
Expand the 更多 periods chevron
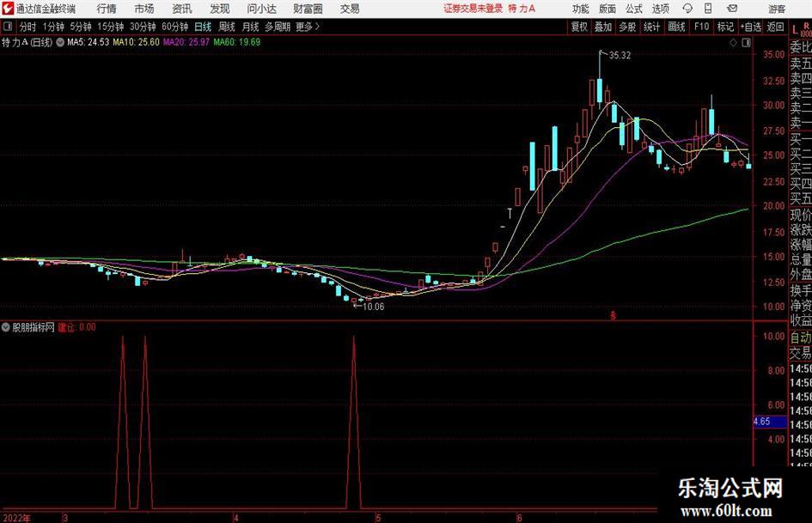(x=317, y=27)
